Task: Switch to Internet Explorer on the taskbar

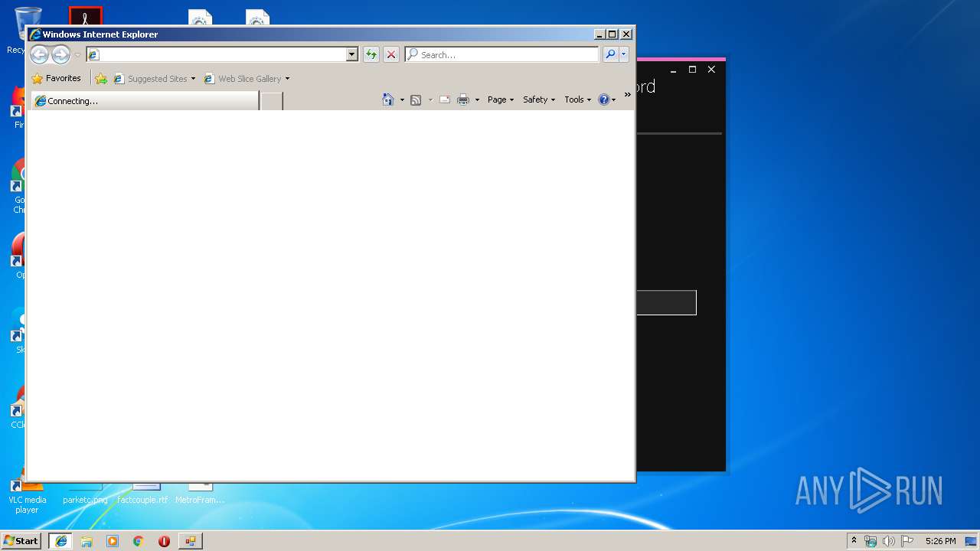Action: click(60, 541)
